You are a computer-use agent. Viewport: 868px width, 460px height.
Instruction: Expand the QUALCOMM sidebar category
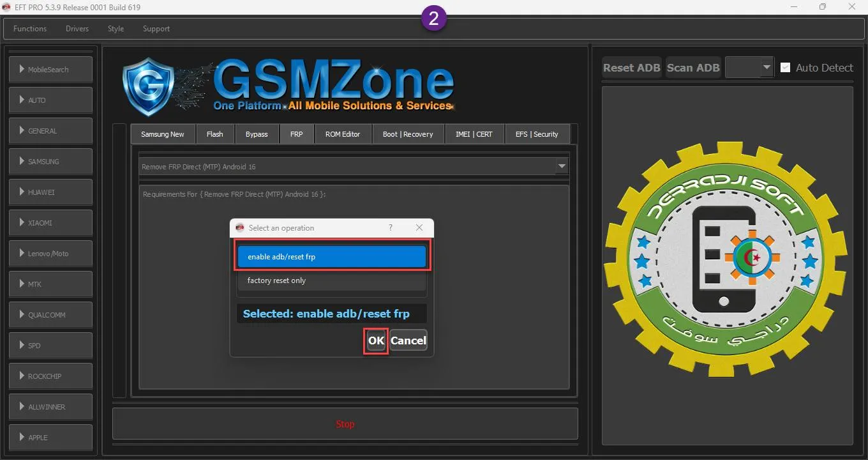tap(50, 315)
